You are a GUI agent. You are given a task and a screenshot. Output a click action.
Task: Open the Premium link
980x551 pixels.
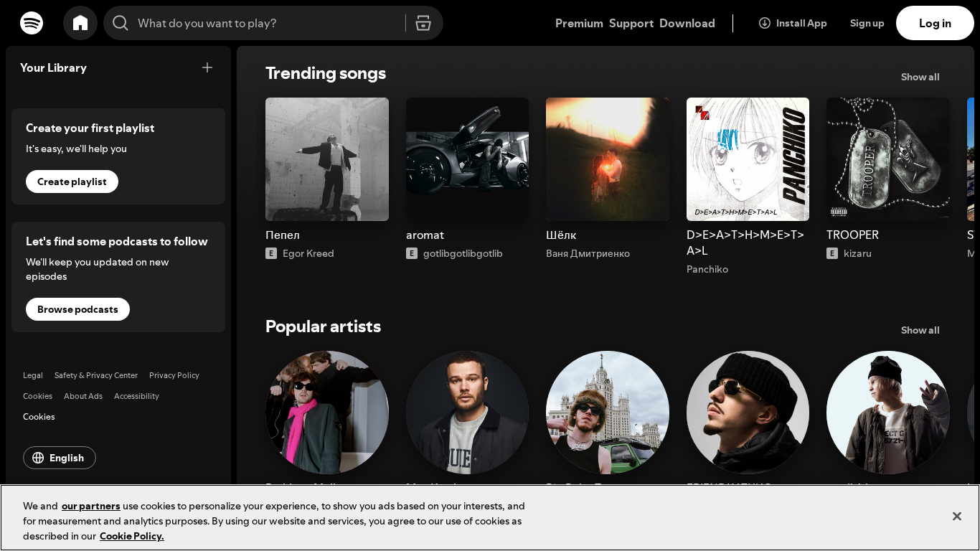579,23
